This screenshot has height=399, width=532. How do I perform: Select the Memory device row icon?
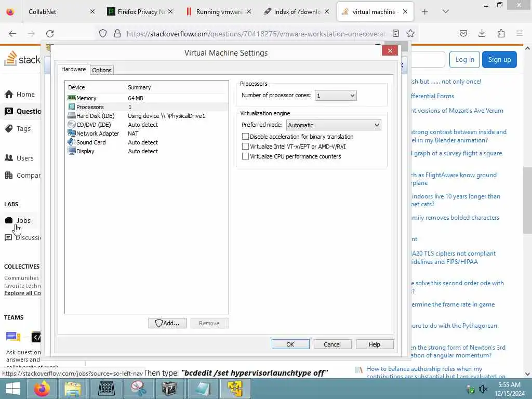click(72, 98)
